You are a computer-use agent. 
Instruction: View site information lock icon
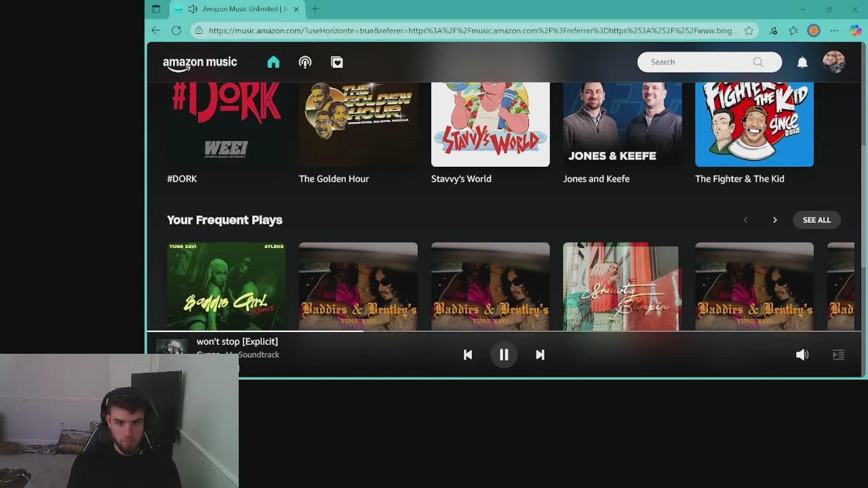[198, 30]
